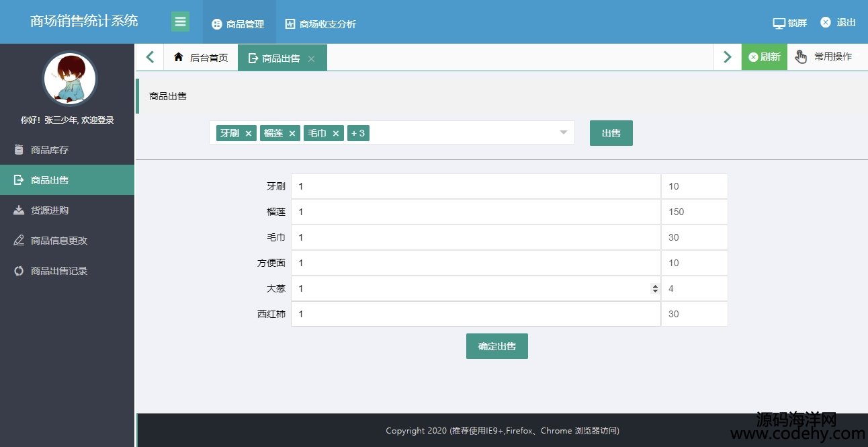Screen dimensions: 868x447
Task: Click the user avatar picture
Action: tap(70, 79)
